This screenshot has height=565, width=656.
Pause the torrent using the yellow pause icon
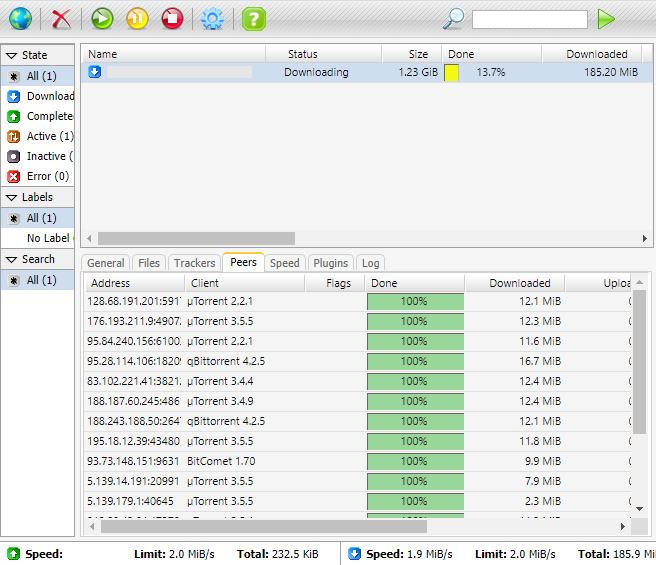pos(137,18)
